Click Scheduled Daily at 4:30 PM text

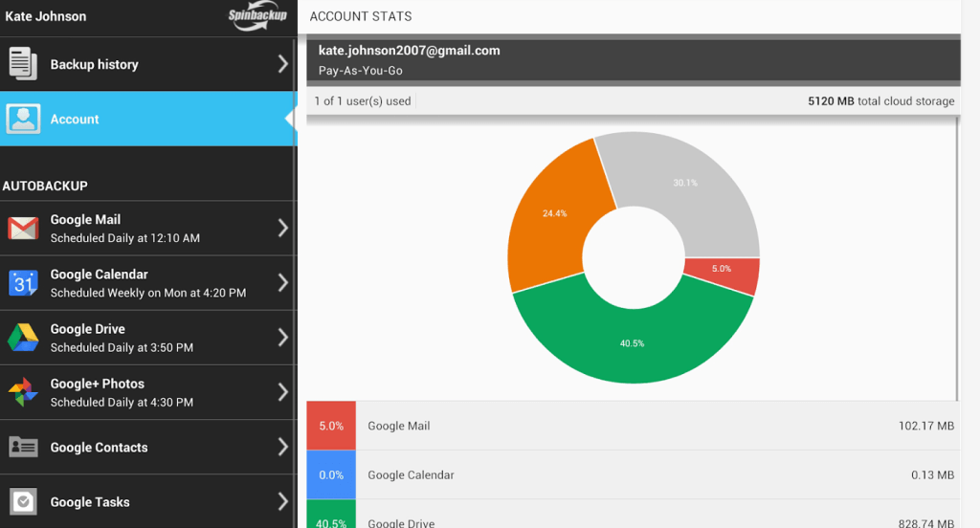pyautogui.click(x=122, y=403)
